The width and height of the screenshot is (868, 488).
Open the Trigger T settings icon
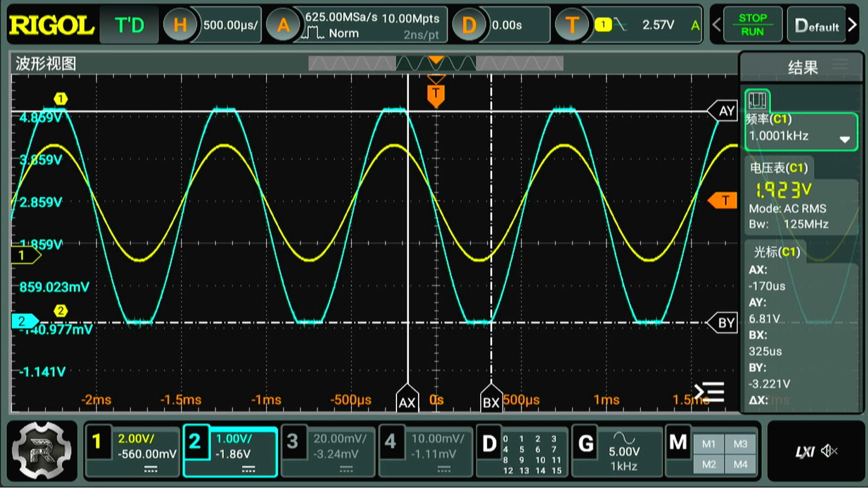(x=572, y=25)
